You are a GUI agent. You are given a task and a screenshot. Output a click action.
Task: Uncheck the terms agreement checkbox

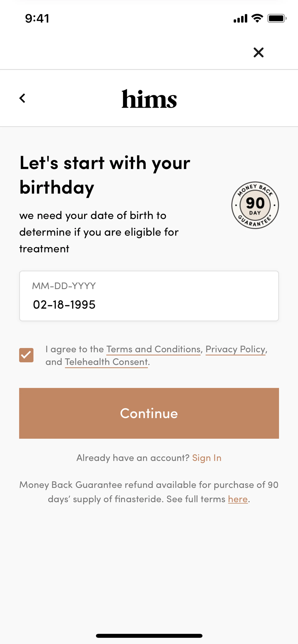tap(26, 355)
